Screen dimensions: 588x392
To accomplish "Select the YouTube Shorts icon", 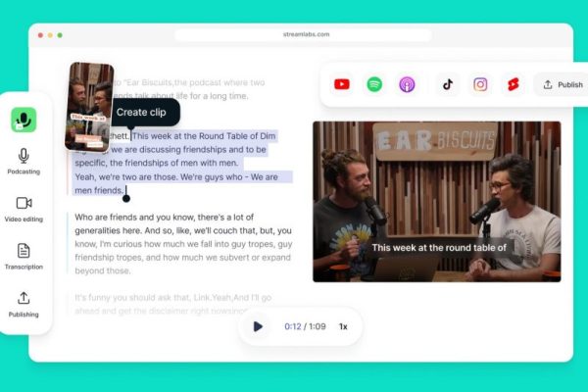I will 513,84.
